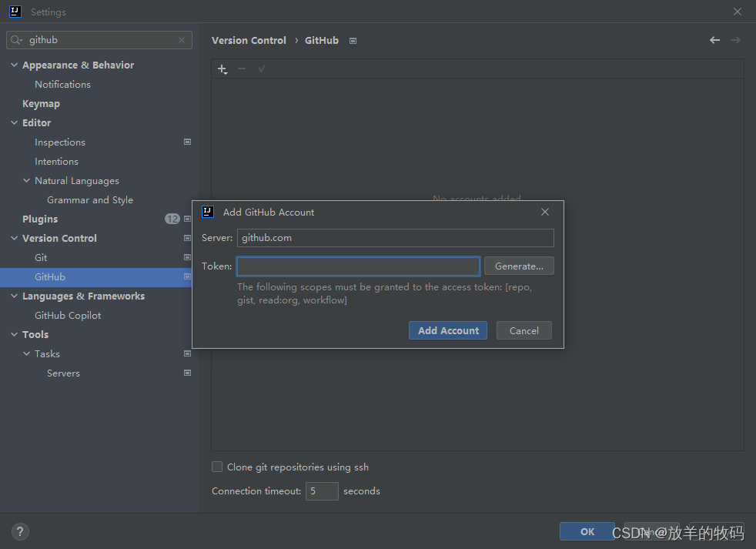Click the project-level icon beside GitHub breadcrumb
The image size is (756, 549).
353,41
